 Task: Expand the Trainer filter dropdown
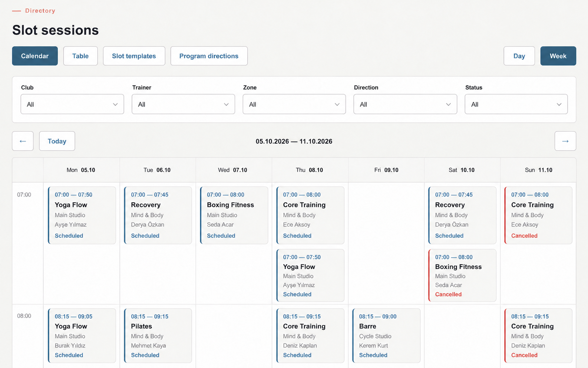(x=183, y=104)
